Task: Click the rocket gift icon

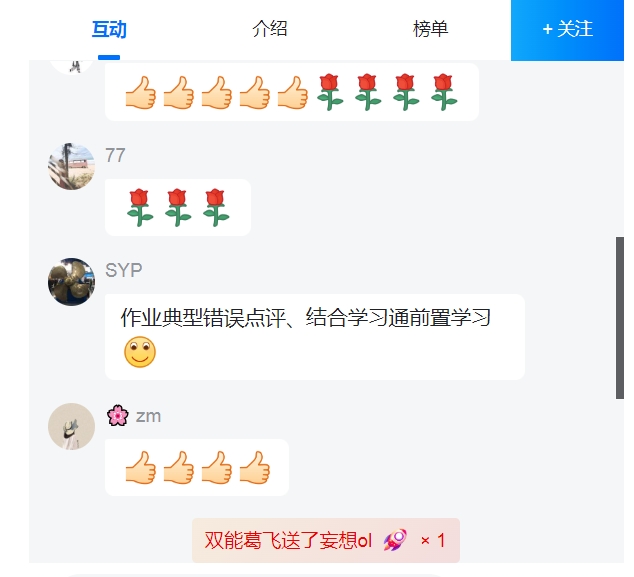Action: pyautogui.click(x=395, y=540)
